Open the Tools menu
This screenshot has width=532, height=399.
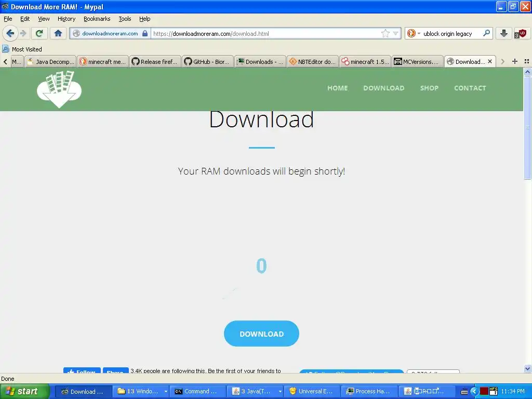(x=125, y=19)
